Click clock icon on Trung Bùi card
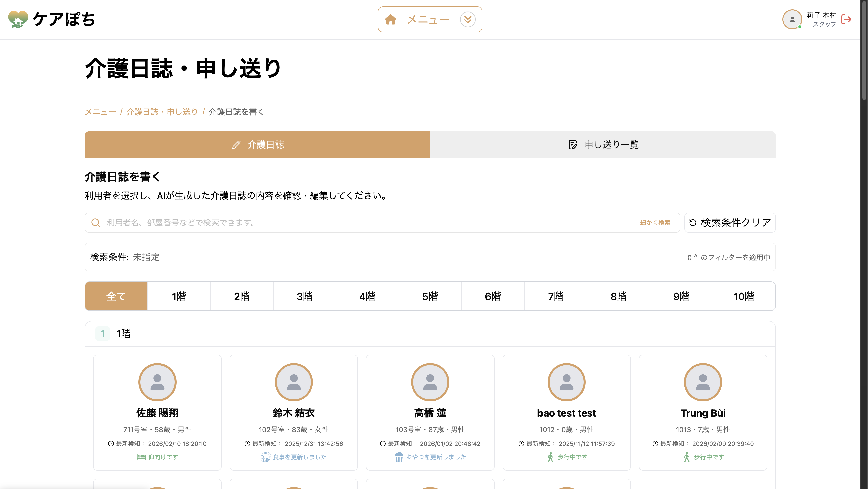This screenshot has height=489, width=868. [655, 444]
